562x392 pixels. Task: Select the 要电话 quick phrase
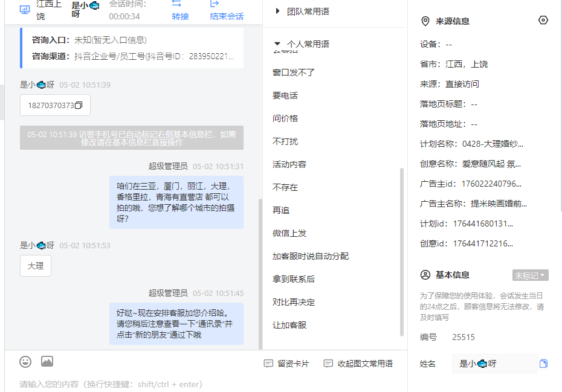pos(285,95)
